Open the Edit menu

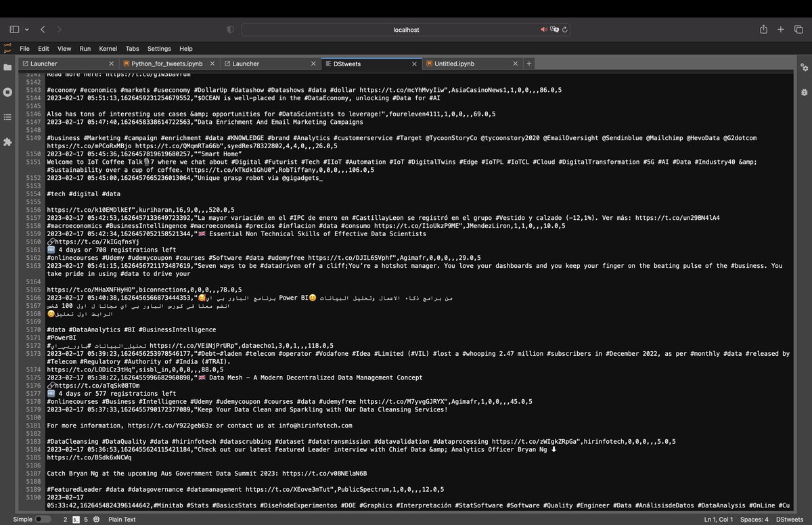[x=43, y=49]
